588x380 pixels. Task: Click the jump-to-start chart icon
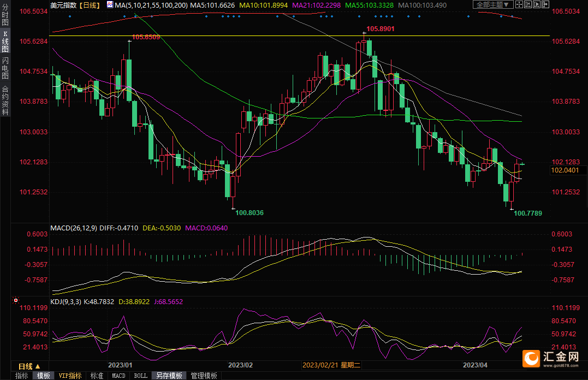click(x=527, y=4)
